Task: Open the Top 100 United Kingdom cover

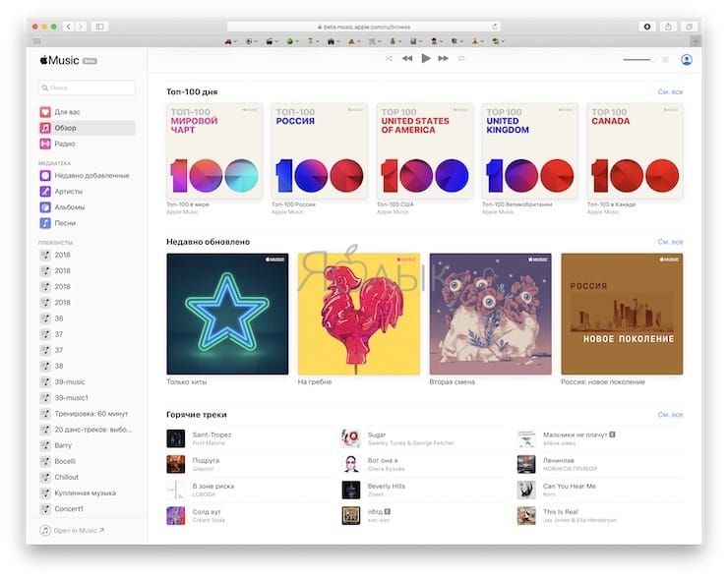Action: (x=529, y=150)
